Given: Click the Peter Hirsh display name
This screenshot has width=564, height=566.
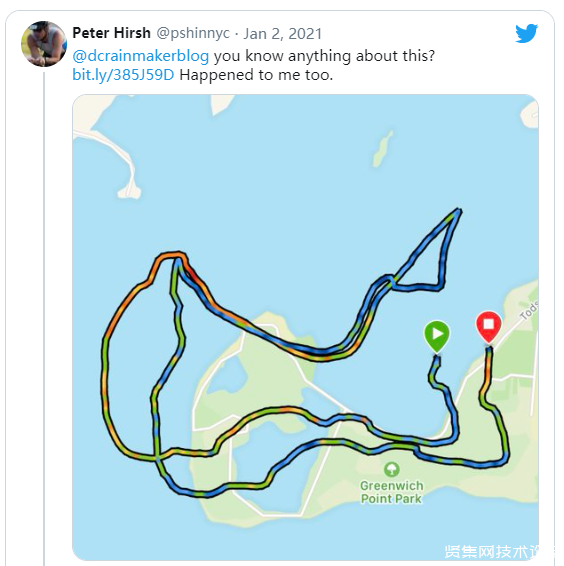Looking at the screenshot, I should (x=111, y=33).
